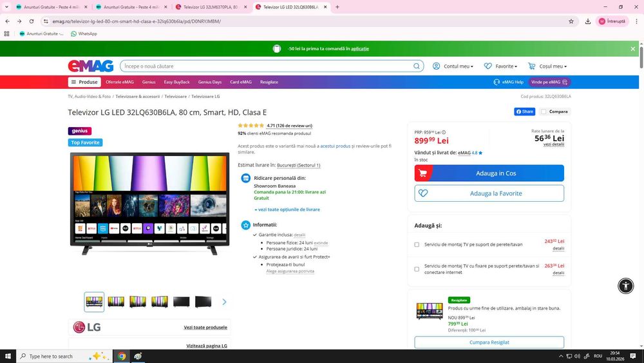The width and height of the screenshot is (644, 363).
Task: Click the PRP info icon
Action: click(x=444, y=132)
